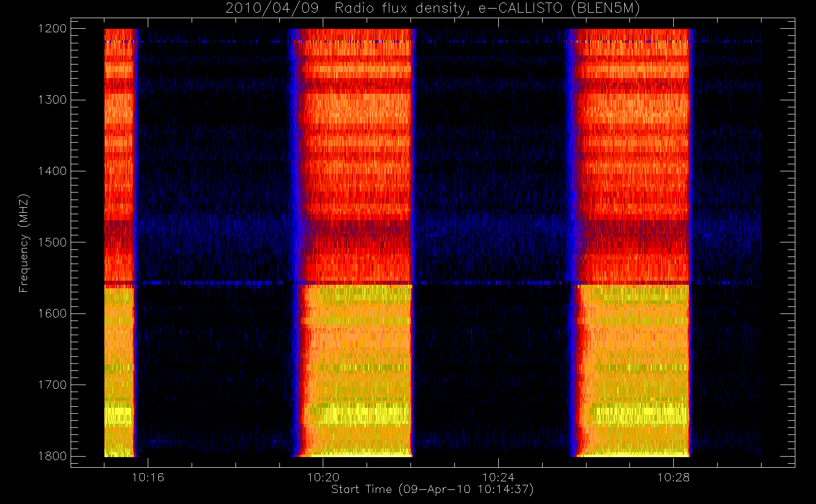Viewport: 816px width, 504px height.
Task: Click the 1400 frequency tick label
Action: point(52,171)
